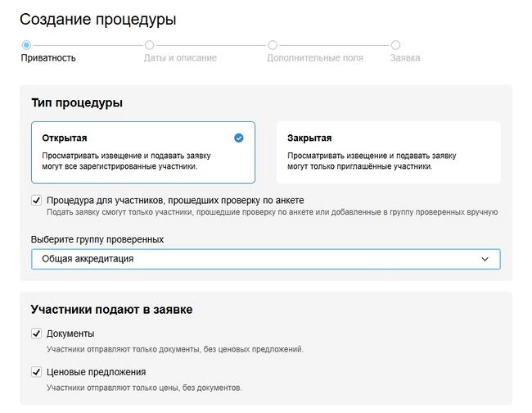Choose the Закрытая procedure type card
Viewport: 532px width, 413px height.
(388, 152)
